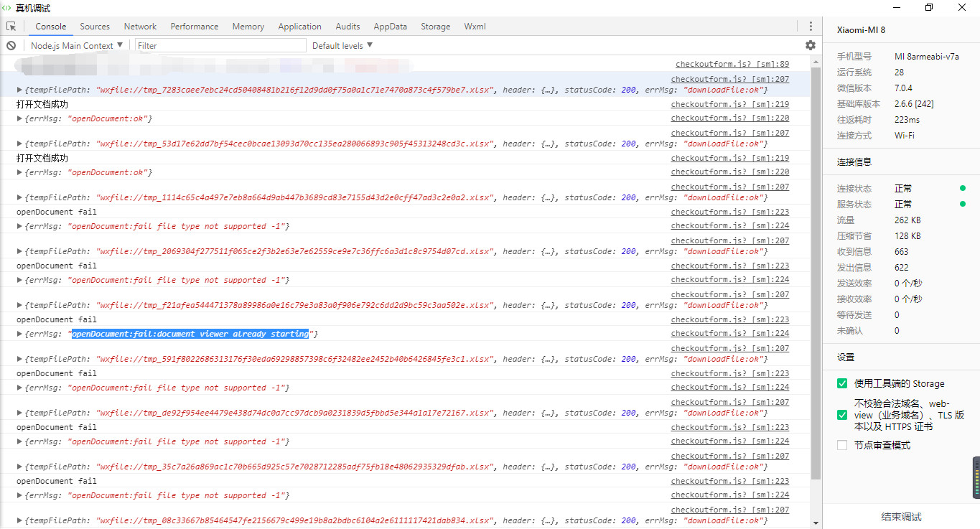980x529 pixels.
Task: Select the AppData tab
Action: pos(391,27)
